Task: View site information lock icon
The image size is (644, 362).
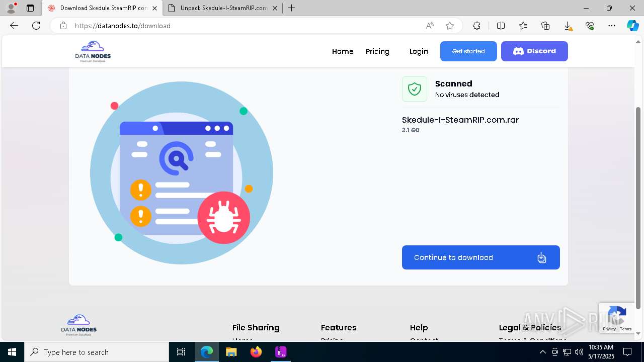Action: point(63,26)
